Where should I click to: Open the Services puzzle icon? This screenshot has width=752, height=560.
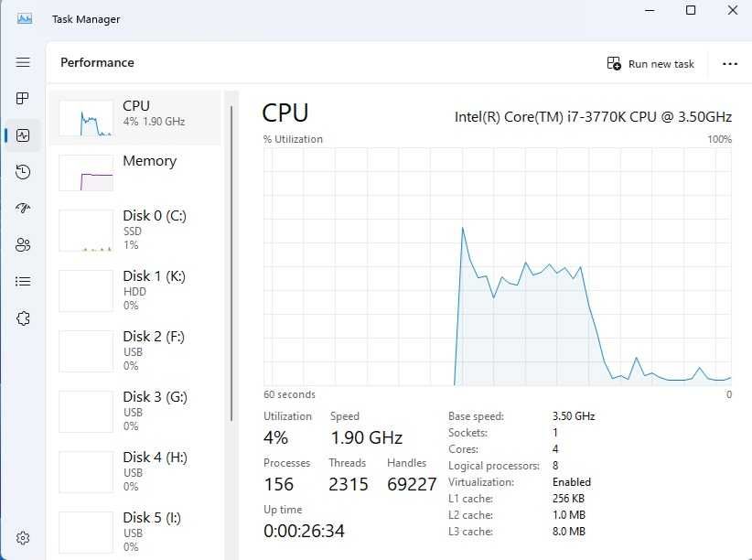point(23,318)
